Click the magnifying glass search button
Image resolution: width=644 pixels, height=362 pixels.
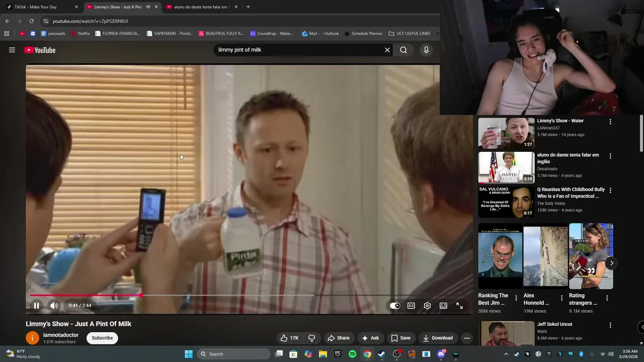click(404, 50)
